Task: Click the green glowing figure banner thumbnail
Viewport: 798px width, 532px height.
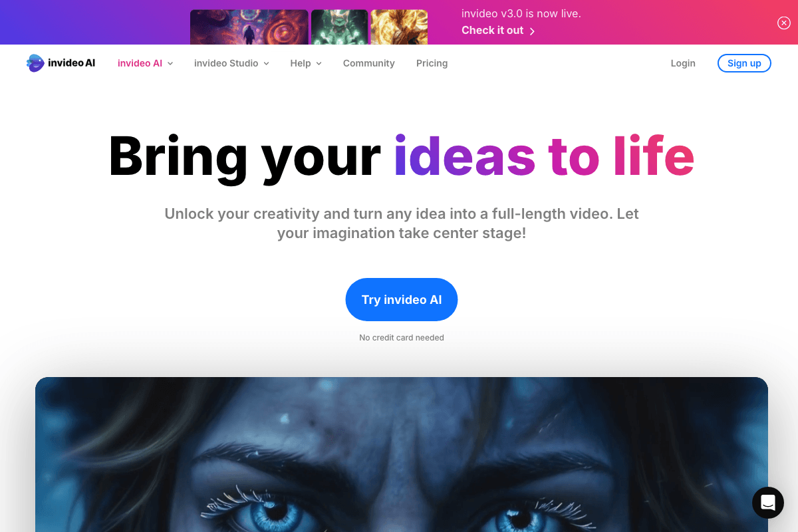Action: 340,27
